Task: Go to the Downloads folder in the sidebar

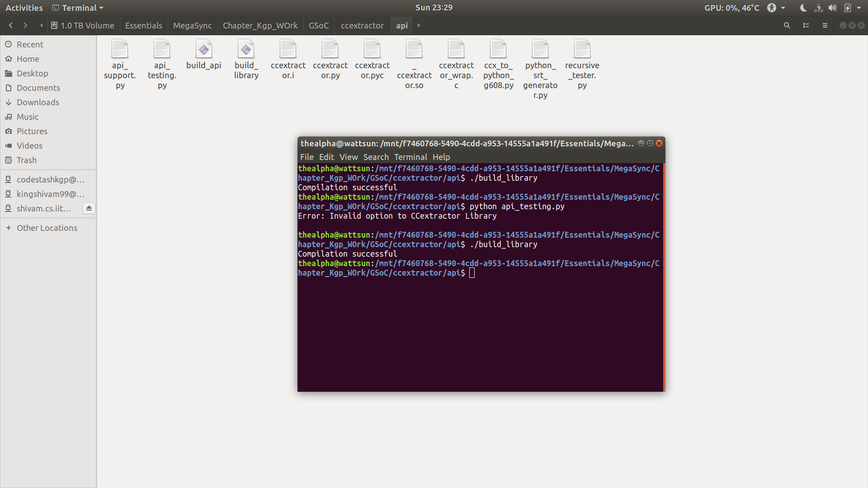Action: pos(38,102)
